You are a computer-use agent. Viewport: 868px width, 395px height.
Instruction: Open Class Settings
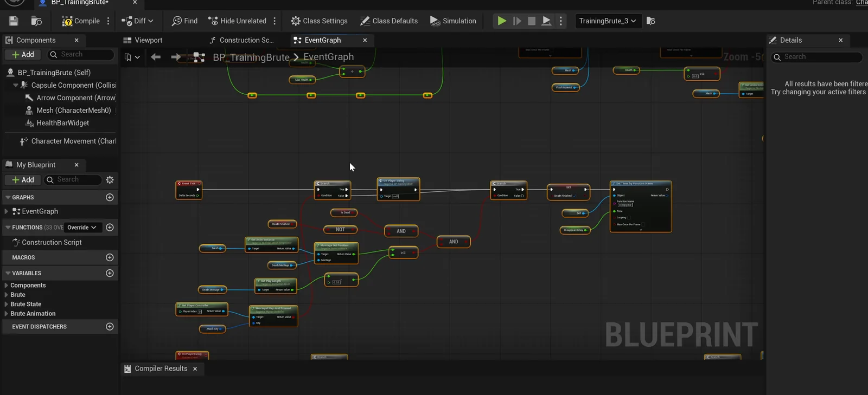319,21
